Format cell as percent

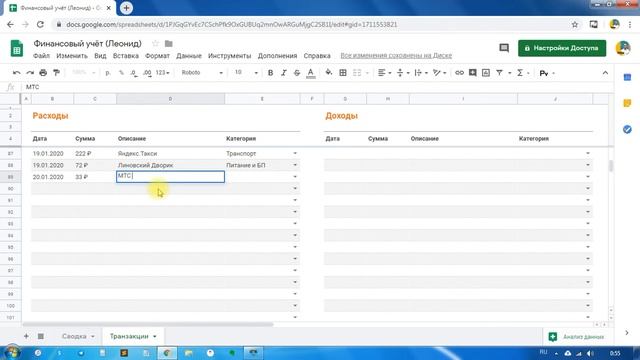pyautogui.click(x=121, y=73)
